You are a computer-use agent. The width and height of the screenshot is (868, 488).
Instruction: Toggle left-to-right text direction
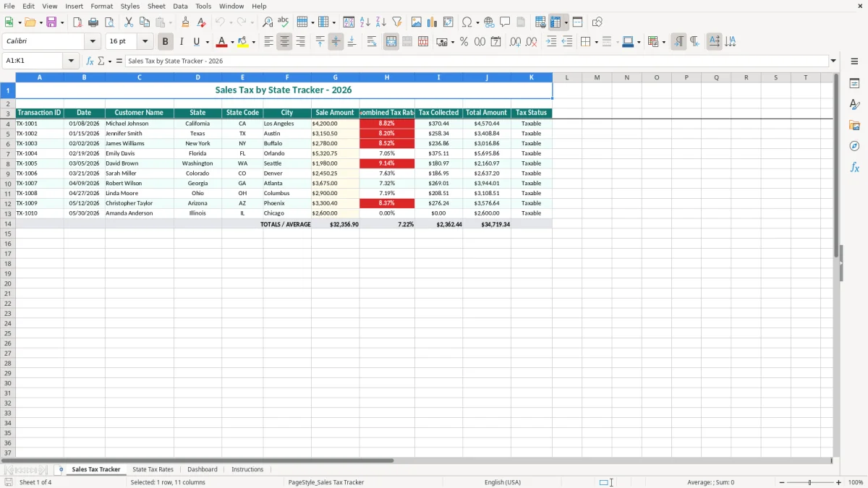(x=678, y=42)
